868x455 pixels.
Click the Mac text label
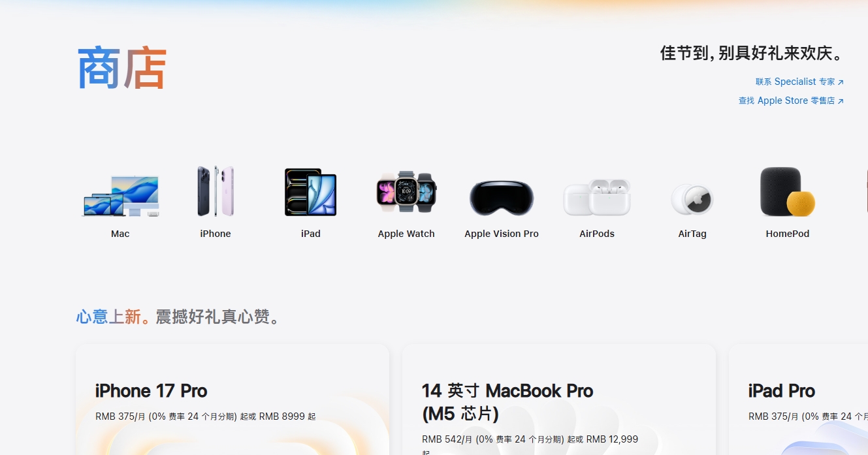[120, 234]
